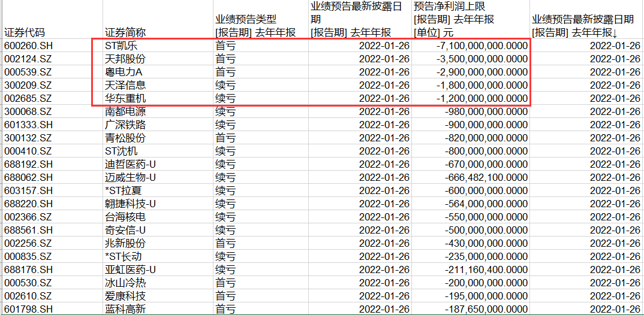This screenshot has width=644, height=315.
Task: Select the 奇安信-U name cell
Action: [158, 230]
